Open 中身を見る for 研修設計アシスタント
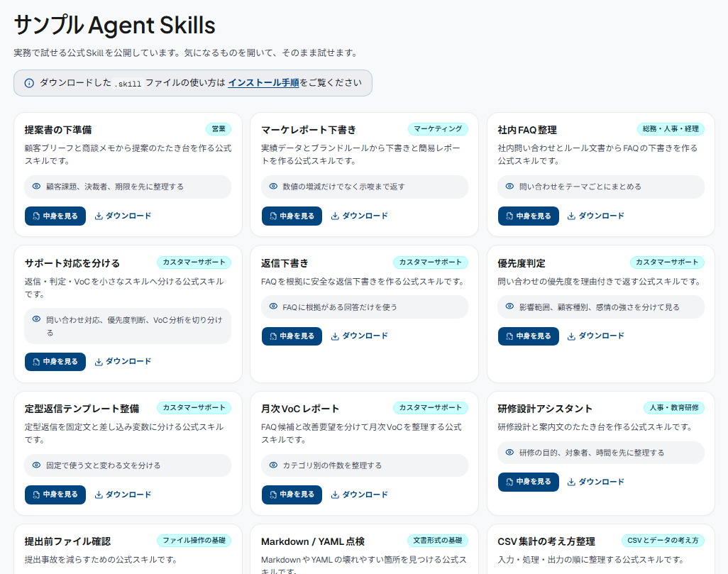The image size is (728, 574). [x=529, y=482]
